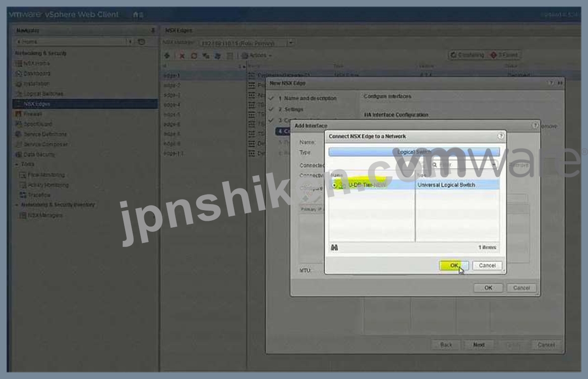Click the binoculars Find icon below the list
Image resolution: width=588 pixels, height=379 pixels.
click(334, 247)
